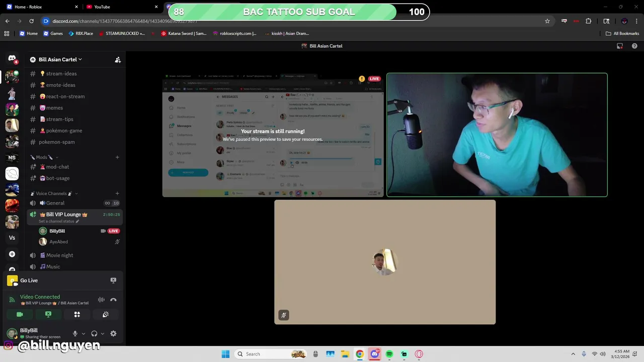Image resolution: width=644 pixels, height=362 pixels.
Task: Add a server with plus icon
Action: 12,254
